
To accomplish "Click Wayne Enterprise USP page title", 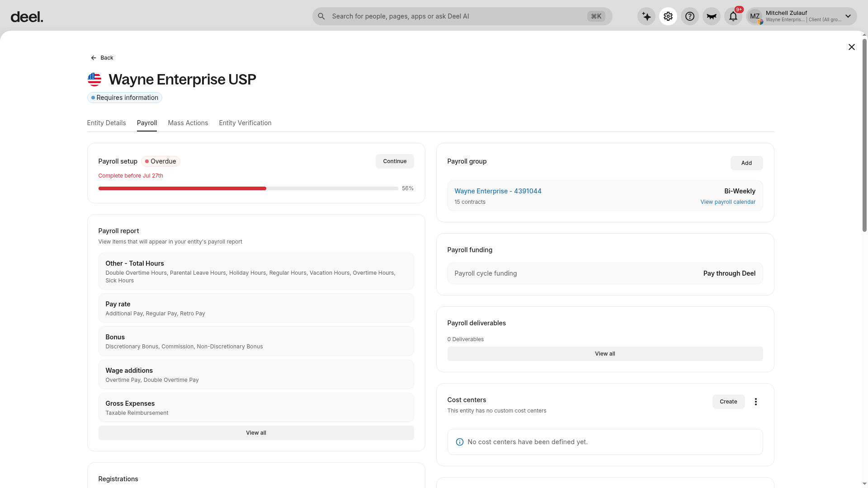I will click(x=183, y=80).
